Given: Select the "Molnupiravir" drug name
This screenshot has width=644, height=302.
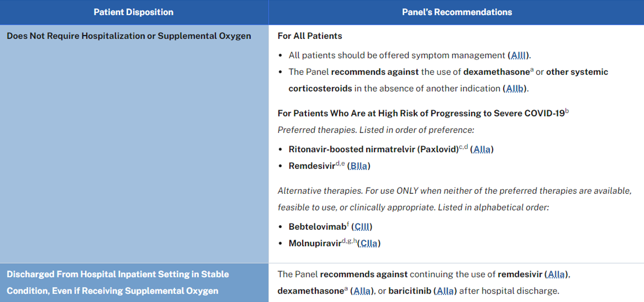Looking at the screenshot, I should pos(315,243).
